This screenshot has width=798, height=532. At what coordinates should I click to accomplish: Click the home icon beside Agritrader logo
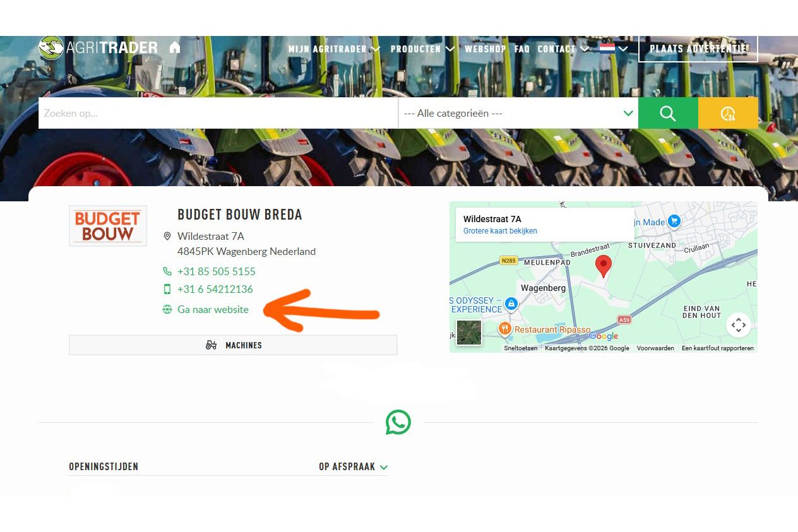pyautogui.click(x=175, y=48)
